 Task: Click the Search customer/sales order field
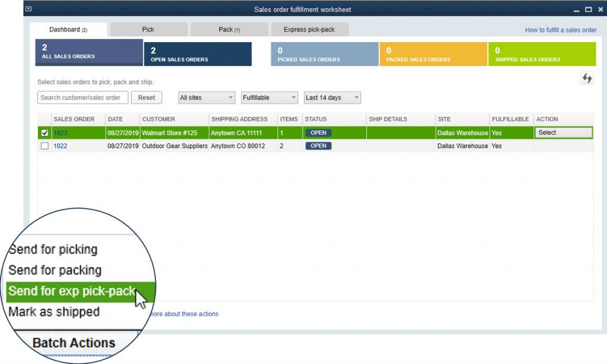pos(83,98)
